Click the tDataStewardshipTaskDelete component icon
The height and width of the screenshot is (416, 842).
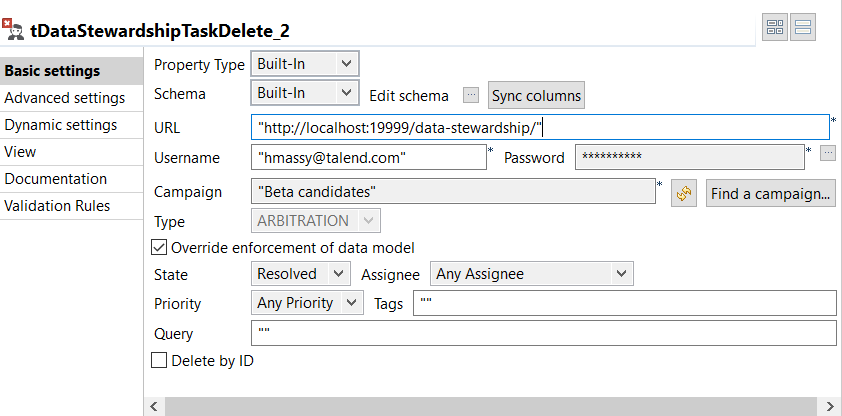[x=14, y=29]
